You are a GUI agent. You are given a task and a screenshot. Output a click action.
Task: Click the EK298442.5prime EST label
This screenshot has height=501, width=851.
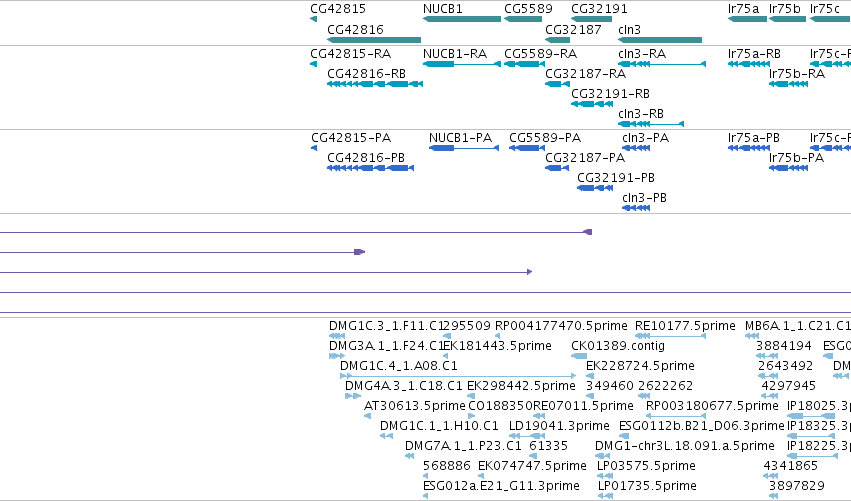(522, 386)
